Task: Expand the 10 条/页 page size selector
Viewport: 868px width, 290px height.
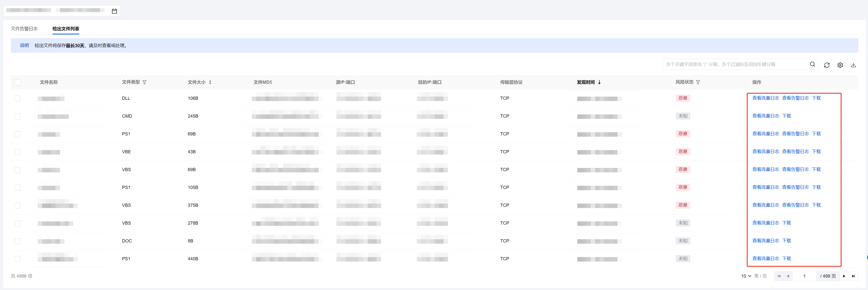Action: point(746,276)
